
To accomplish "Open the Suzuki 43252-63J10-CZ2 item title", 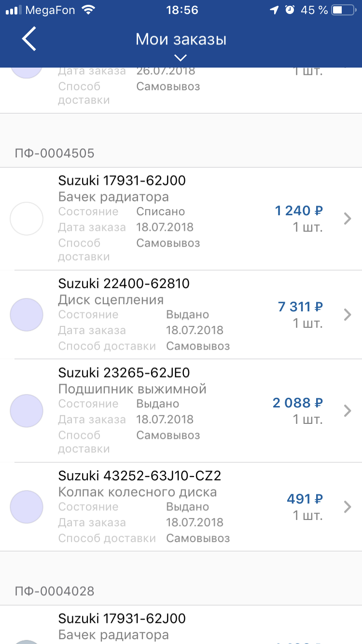I will click(x=139, y=476).
